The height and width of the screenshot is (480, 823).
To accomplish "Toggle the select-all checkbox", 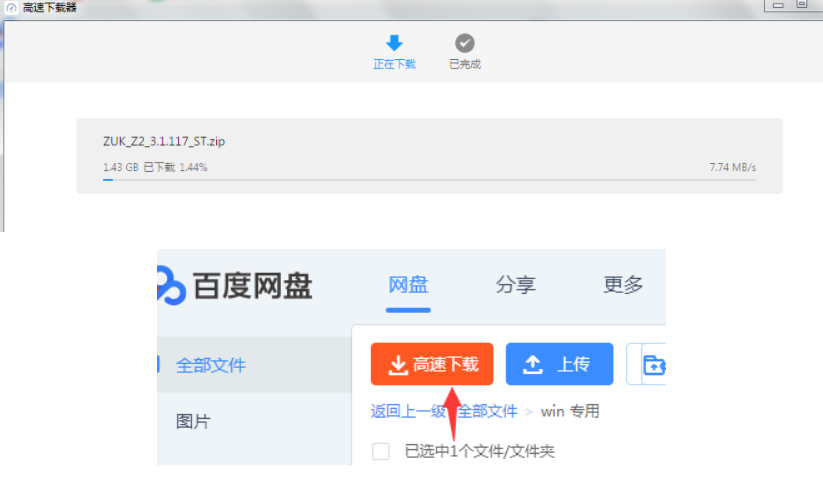I will (x=381, y=451).
